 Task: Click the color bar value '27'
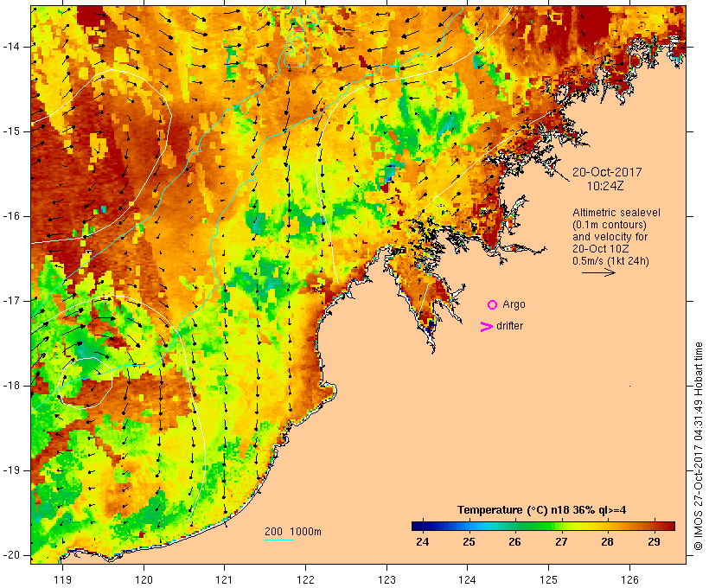(561, 542)
